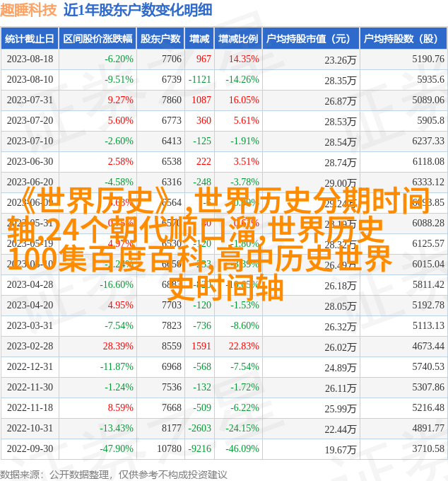The height and width of the screenshot is (481, 448).
Task: Click the ratio value -24.15%
Action: tap(242, 428)
